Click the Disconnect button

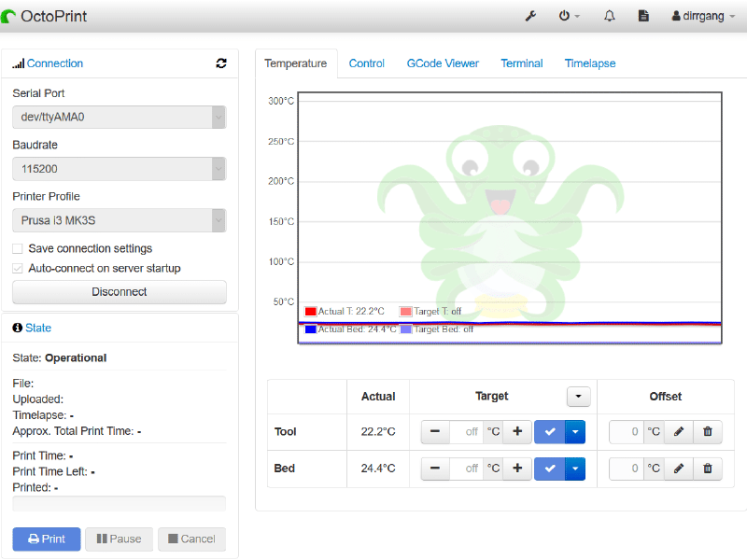click(x=120, y=292)
